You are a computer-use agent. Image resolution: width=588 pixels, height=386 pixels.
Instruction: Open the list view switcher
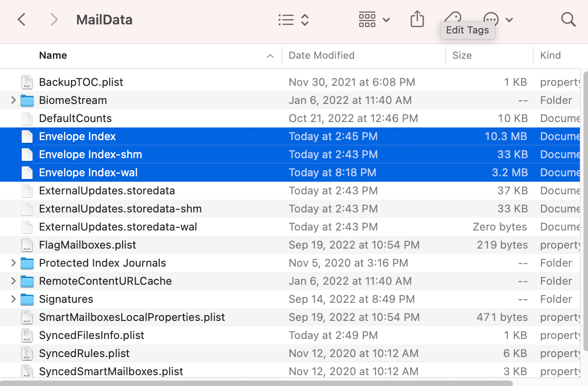294,19
